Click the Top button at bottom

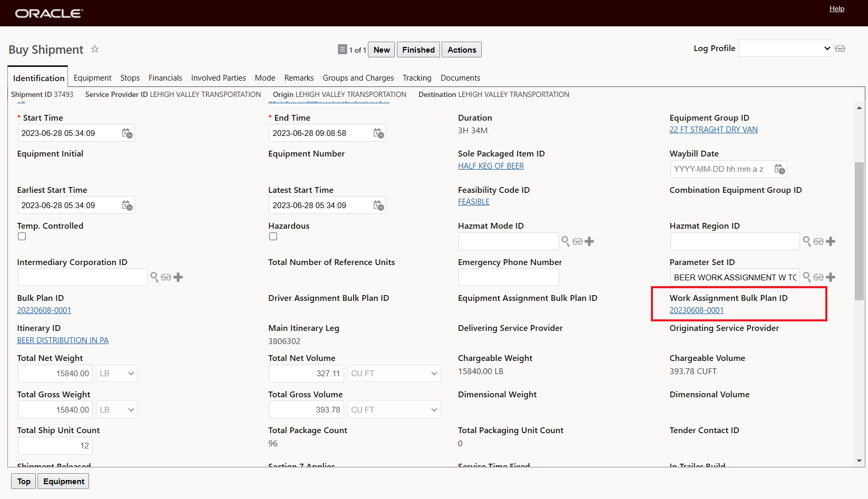(x=24, y=481)
